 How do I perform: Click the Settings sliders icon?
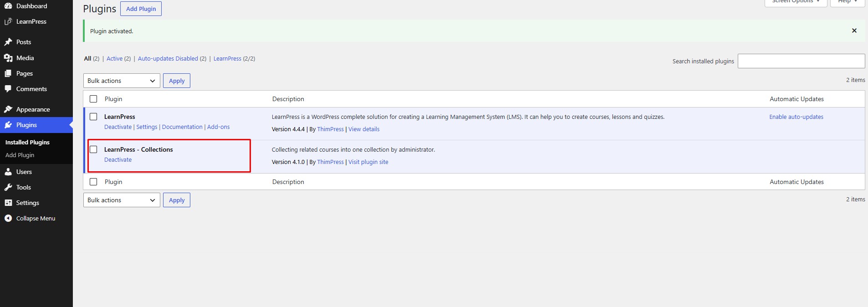[x=8, y=203]
